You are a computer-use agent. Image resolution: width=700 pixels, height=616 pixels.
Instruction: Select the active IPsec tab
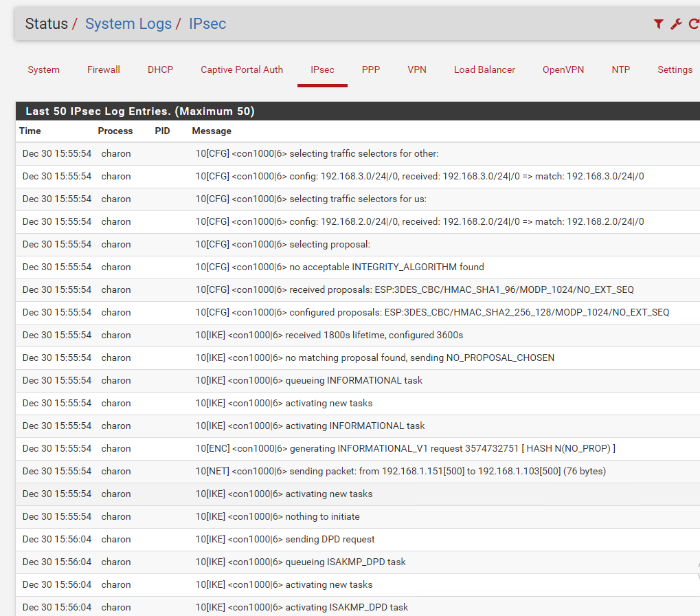click(322, 69)
